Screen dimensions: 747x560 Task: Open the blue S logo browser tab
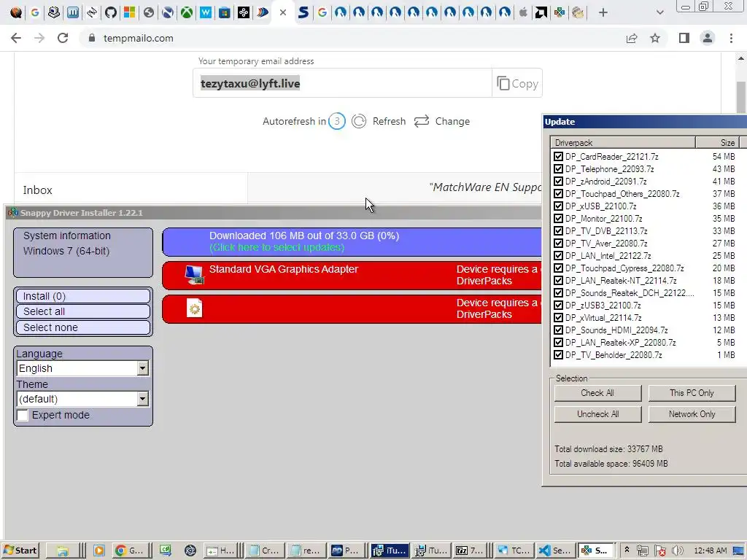303,12
